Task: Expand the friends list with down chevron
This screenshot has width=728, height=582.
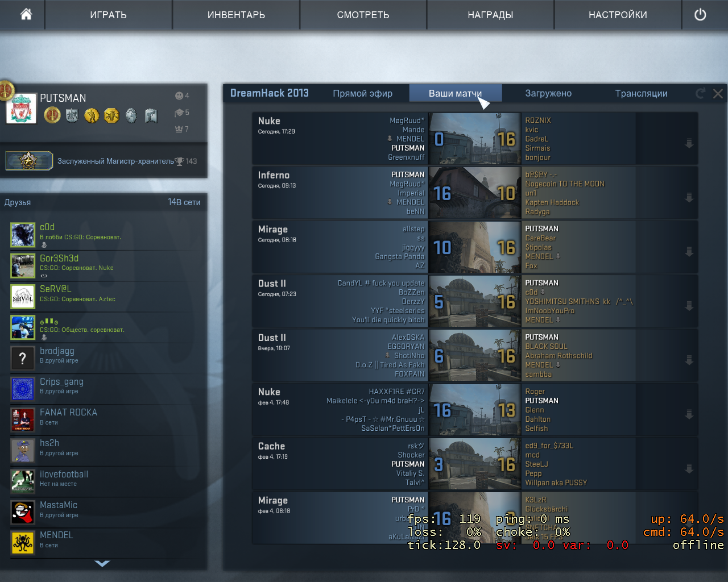Action: click(x=102, y=564)
